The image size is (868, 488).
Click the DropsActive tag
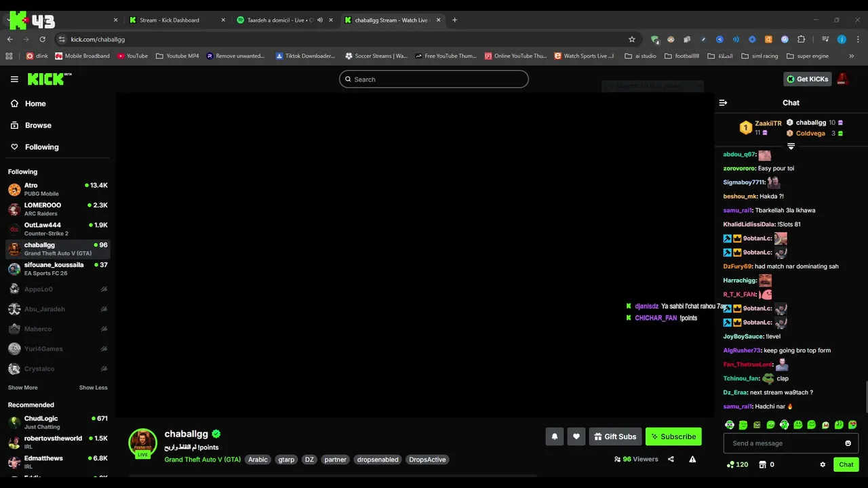coord(427,460)
